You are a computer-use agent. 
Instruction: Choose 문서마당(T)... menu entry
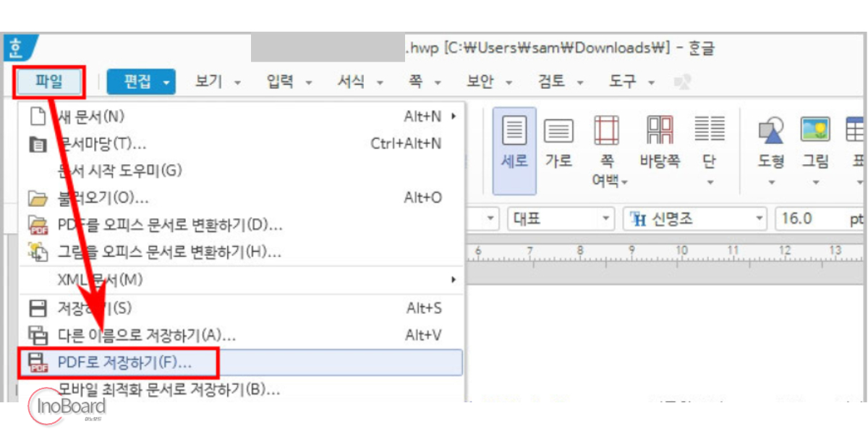point(241,143)
